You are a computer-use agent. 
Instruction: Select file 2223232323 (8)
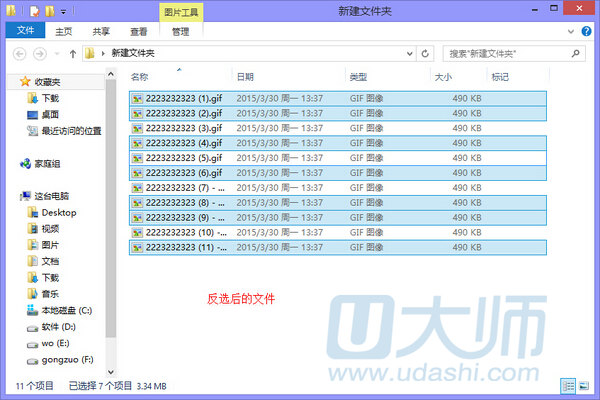[338, 203]
